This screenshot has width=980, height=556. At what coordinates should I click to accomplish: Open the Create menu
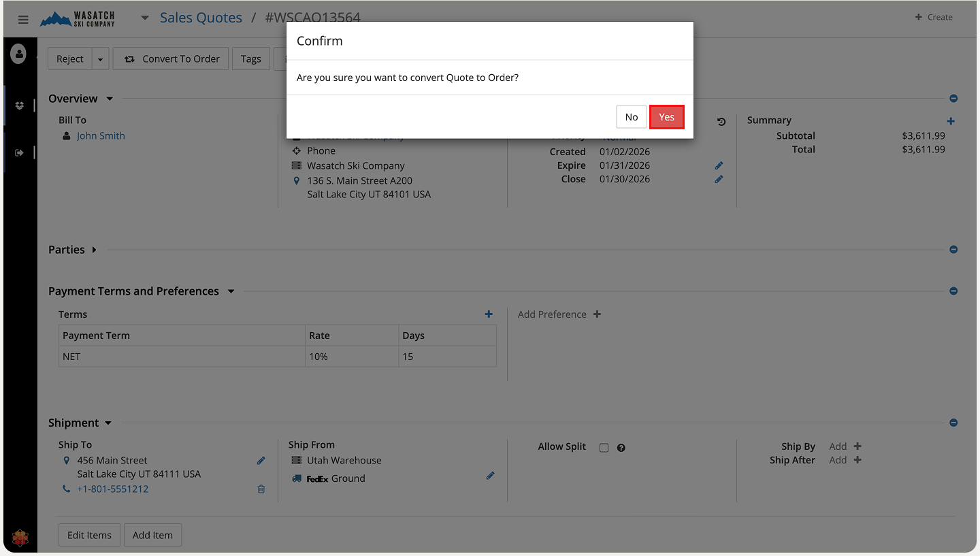point(934,17)
